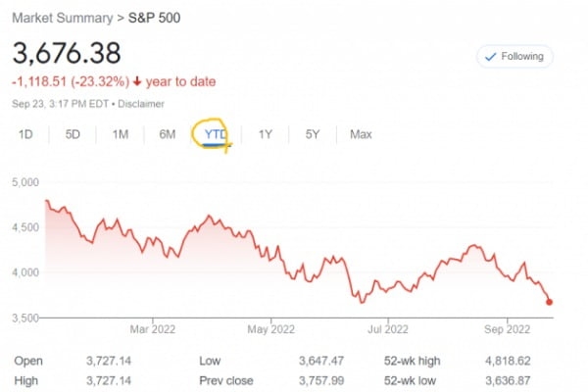Select the 5D time range tab
This screenshot has width=588, height=392.
(73, 134)
